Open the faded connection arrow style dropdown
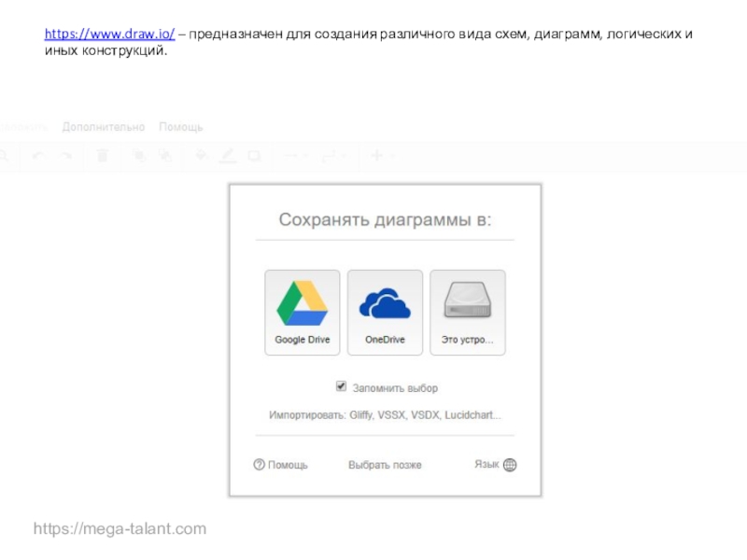This screenshot has width=747, height=560. [295, 156]
